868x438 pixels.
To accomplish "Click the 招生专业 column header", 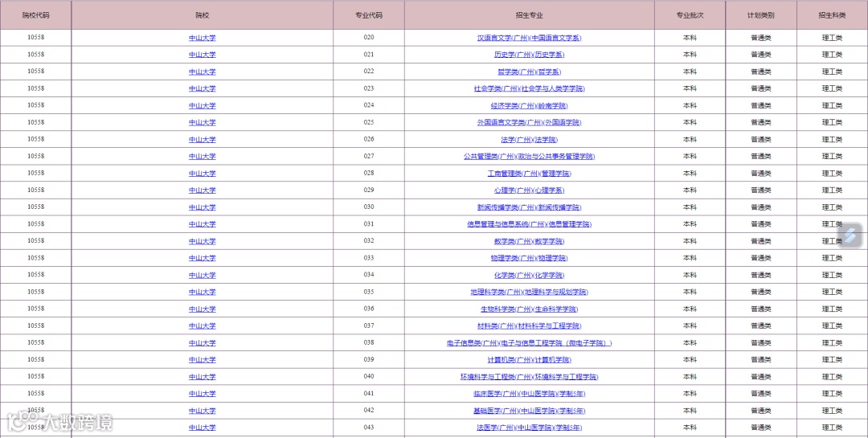I will (529, 15).
